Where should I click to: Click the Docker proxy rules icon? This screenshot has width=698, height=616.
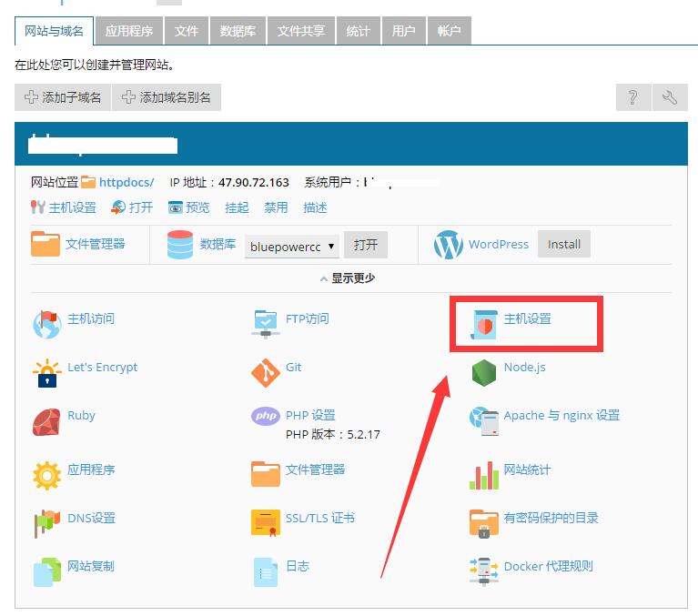click(484, 571)
